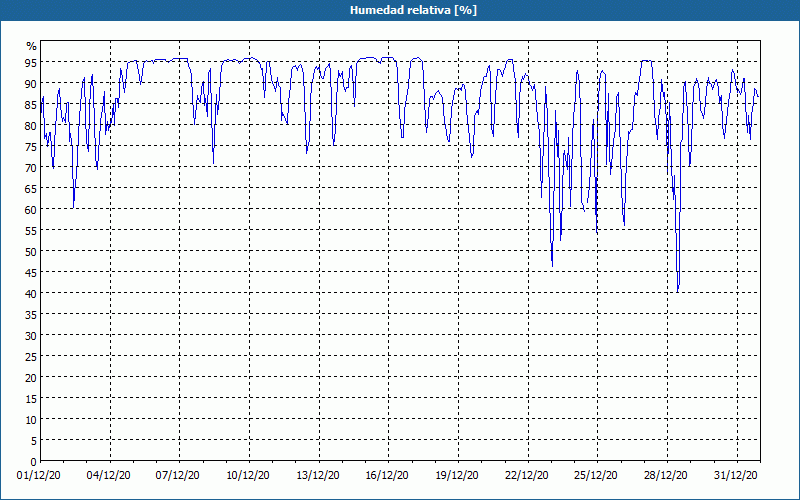
Task: Click the lowest humidity dip near 40%
Action: pyautogui.click(x=678, y=291)
